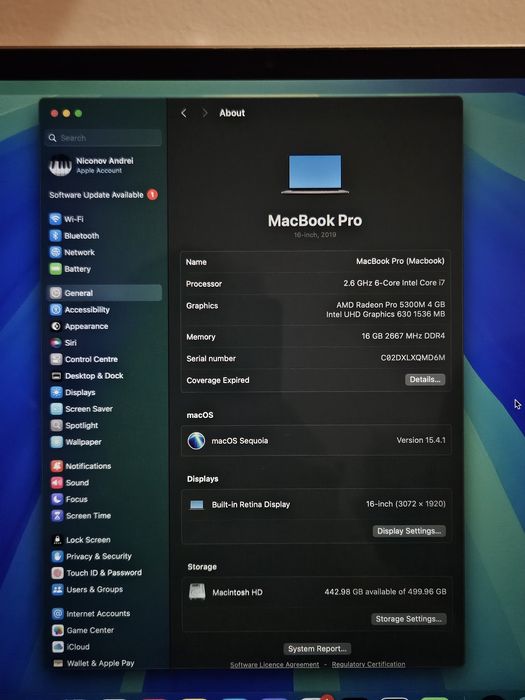Select the Network globe icon

tap(55, 252)
